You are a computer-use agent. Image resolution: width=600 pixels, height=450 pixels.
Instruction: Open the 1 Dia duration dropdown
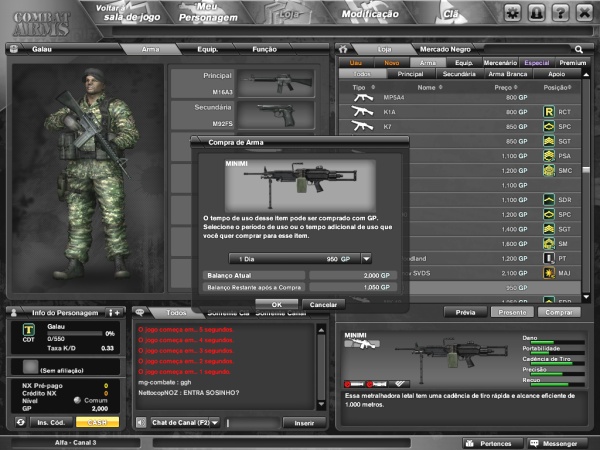[x=366, y=259]
